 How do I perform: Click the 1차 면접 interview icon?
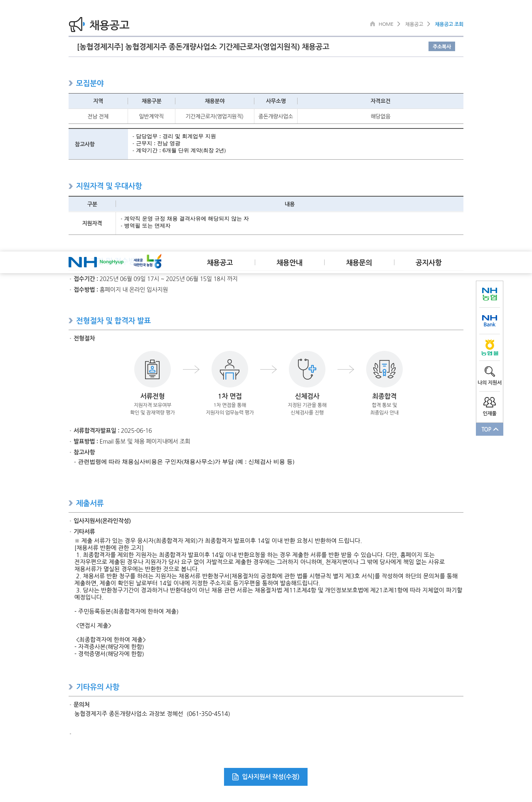click(x=230, y=369)
